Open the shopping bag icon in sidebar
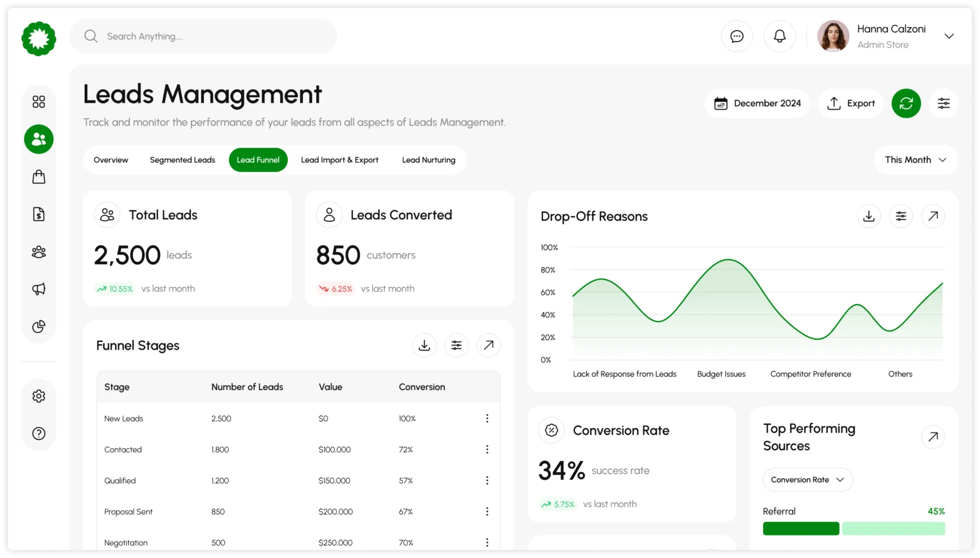The image size is (980, 558). [39, 176]
